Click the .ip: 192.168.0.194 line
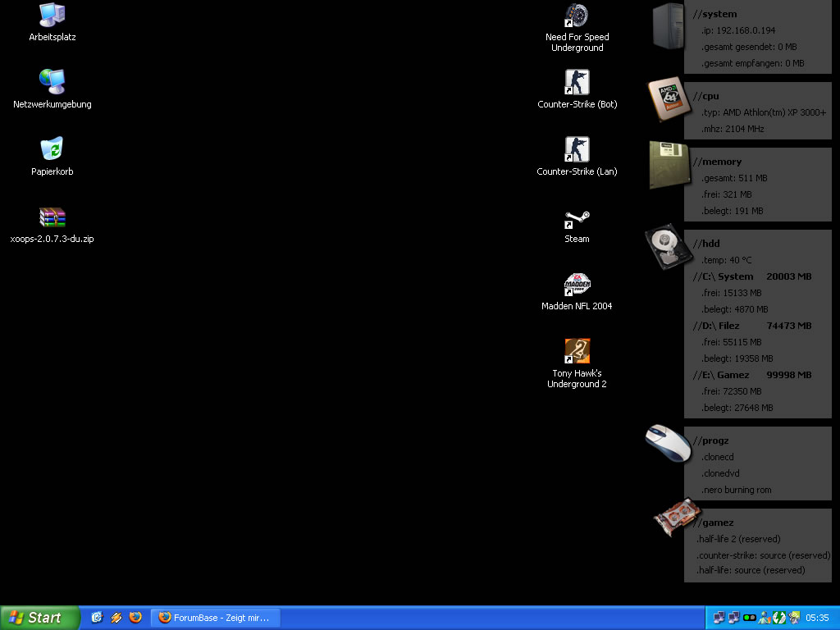 [738, 30]
